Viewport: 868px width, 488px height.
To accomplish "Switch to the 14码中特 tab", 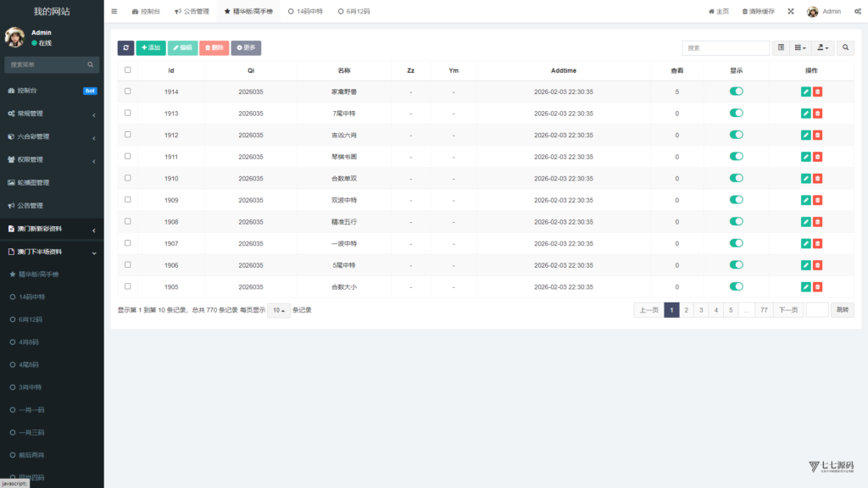I will [x=305, y=11].
